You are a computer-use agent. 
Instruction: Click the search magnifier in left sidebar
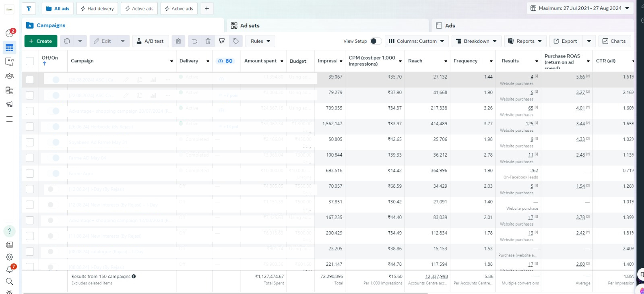coord(9,282)
